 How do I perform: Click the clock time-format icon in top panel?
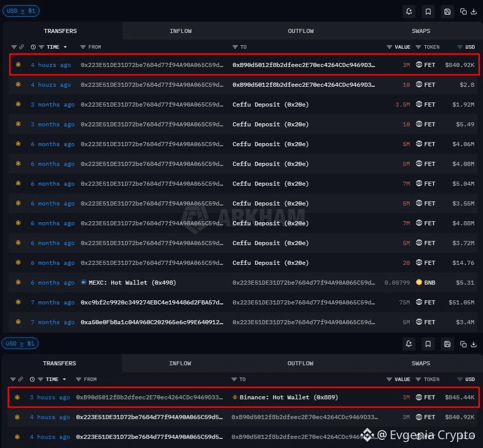click(x=33, y=47)
